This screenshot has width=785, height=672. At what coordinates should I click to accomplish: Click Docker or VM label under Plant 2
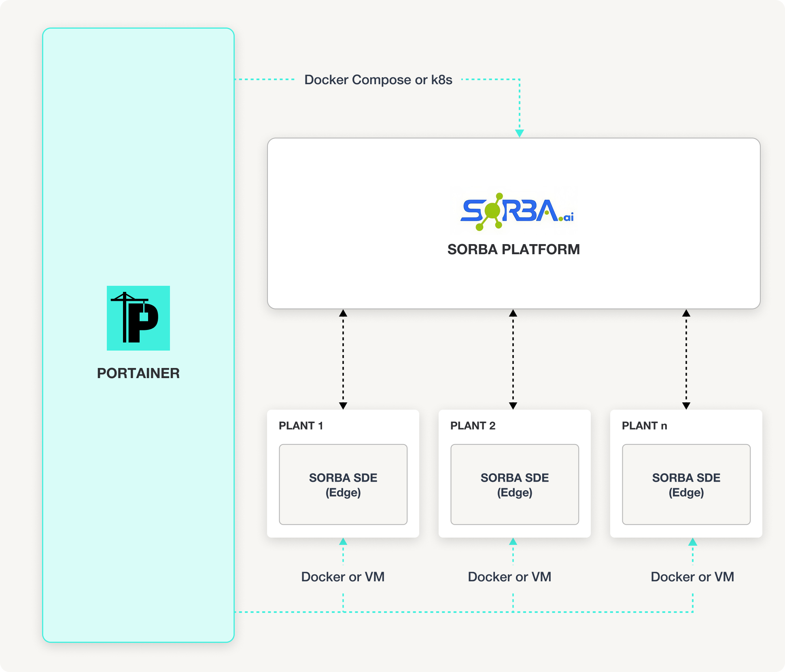(509, 577)
